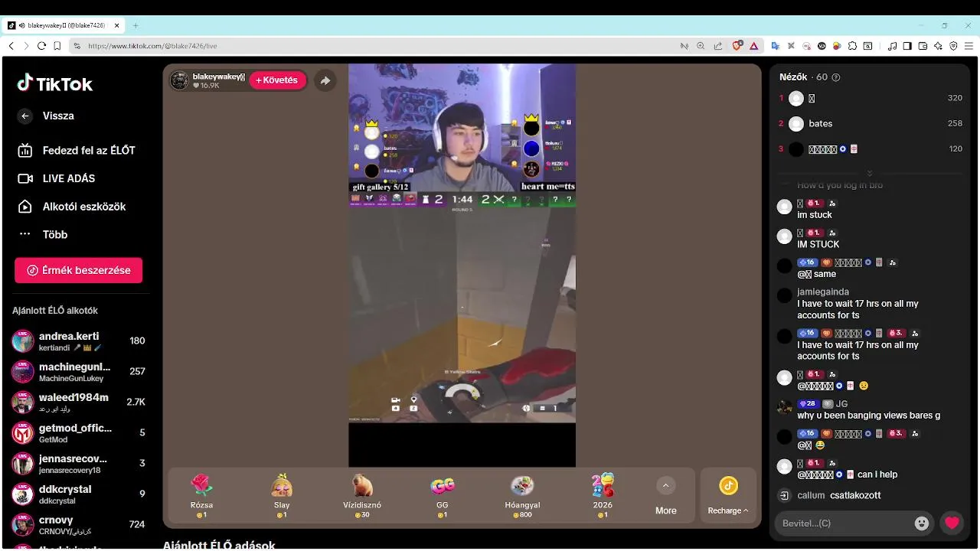Open Leo AI sparkle icon

click(938, 46)
